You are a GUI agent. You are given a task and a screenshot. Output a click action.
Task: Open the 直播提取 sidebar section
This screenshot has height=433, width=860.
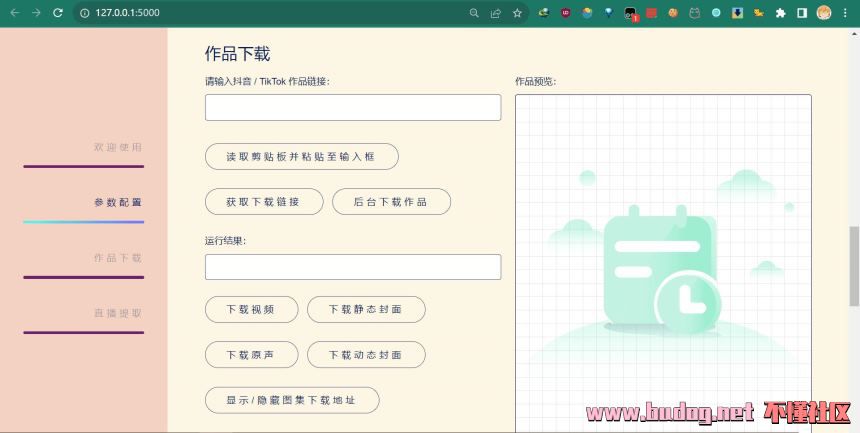pyautogui.click(x=117, y=313)
